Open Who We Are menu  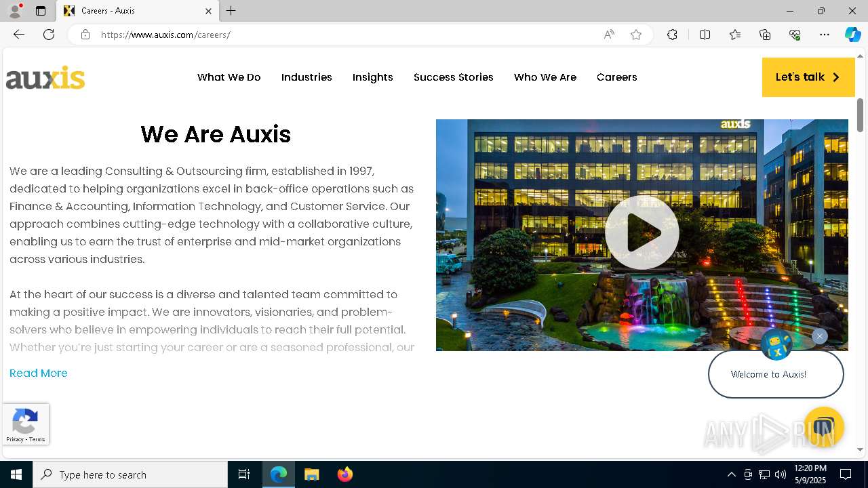click(x=545, y=77)
